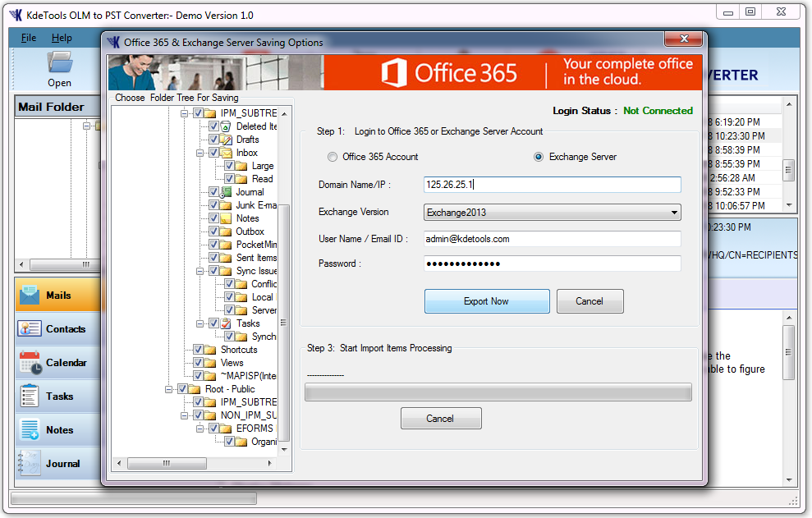
Task: Uncheck the Views folder checkbox
Action: (199, 363)
